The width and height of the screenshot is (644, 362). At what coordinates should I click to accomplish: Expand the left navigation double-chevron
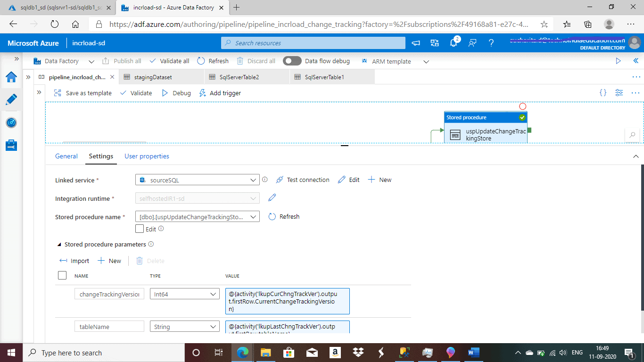(17, 59)
